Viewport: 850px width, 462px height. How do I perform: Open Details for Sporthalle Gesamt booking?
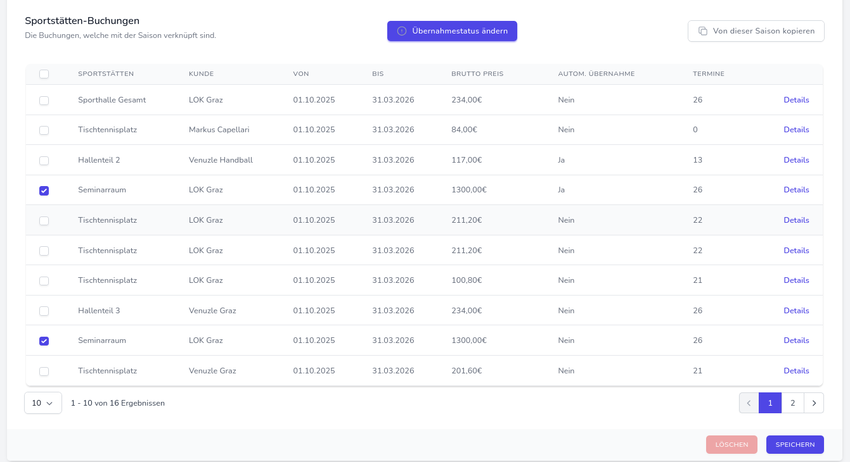(x=796, y=100)
